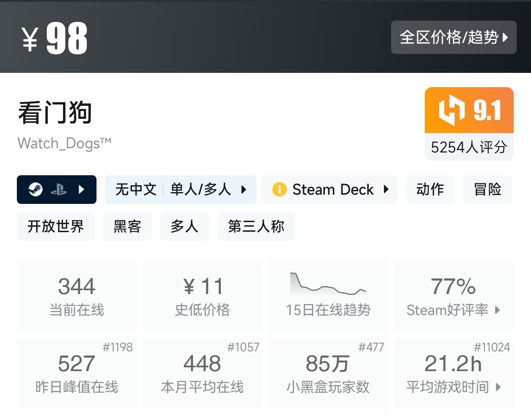This screenshot has height=420, width=531.
Task: Open the ¥11 史低价格 stat card
Action: point(202,296)
